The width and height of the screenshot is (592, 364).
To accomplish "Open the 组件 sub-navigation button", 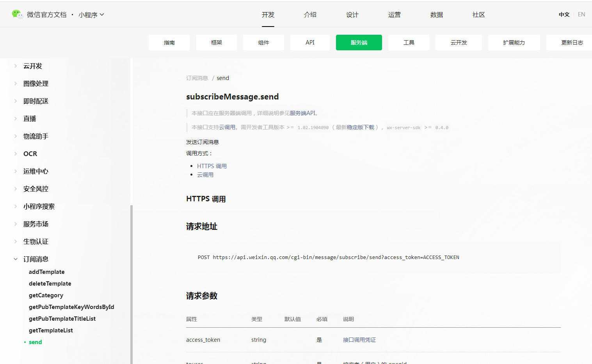I will [263, 43].
